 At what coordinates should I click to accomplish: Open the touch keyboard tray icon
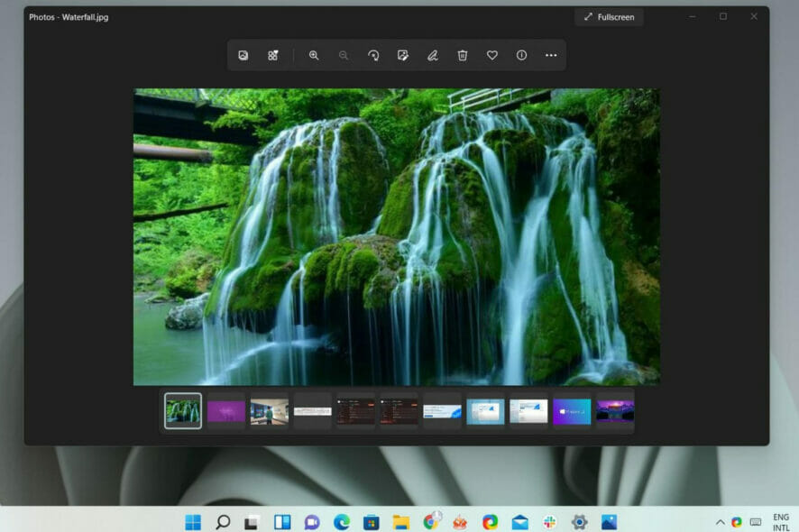pos(756,522)
